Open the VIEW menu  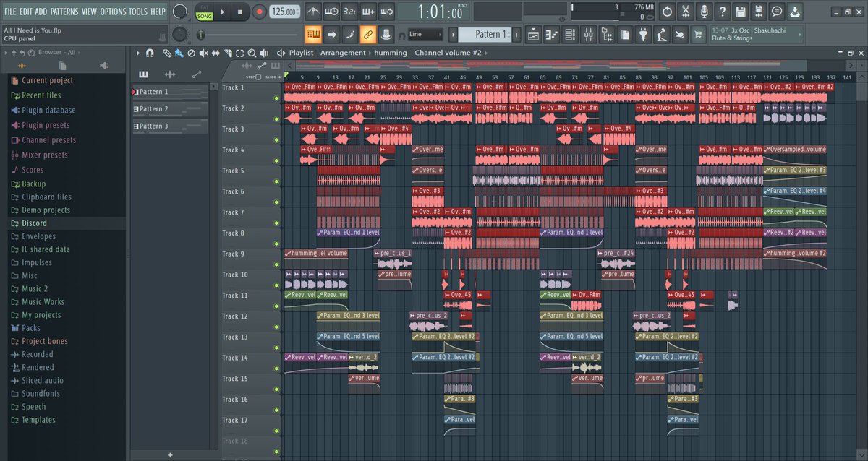[x=89, y=12]
